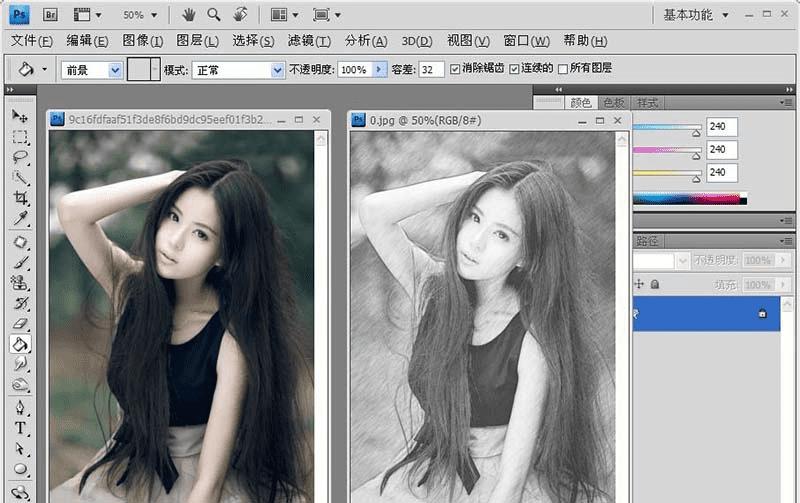800x503 pixels.
Task: Open the 滤镜 menu
Action: pyautogui.click(x=308, y=41)
